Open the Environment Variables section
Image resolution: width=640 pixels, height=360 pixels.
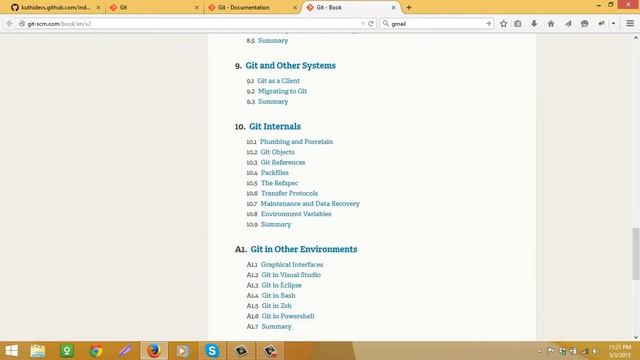click(x=296, y=214)
